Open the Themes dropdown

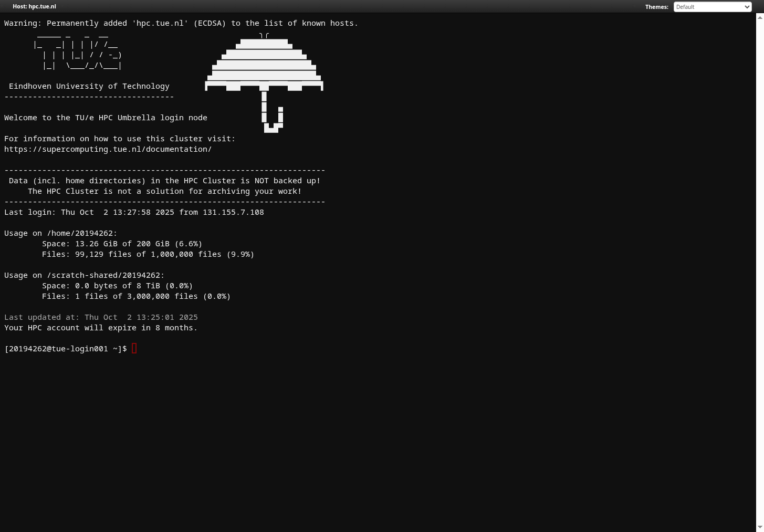tap(712, 7)
